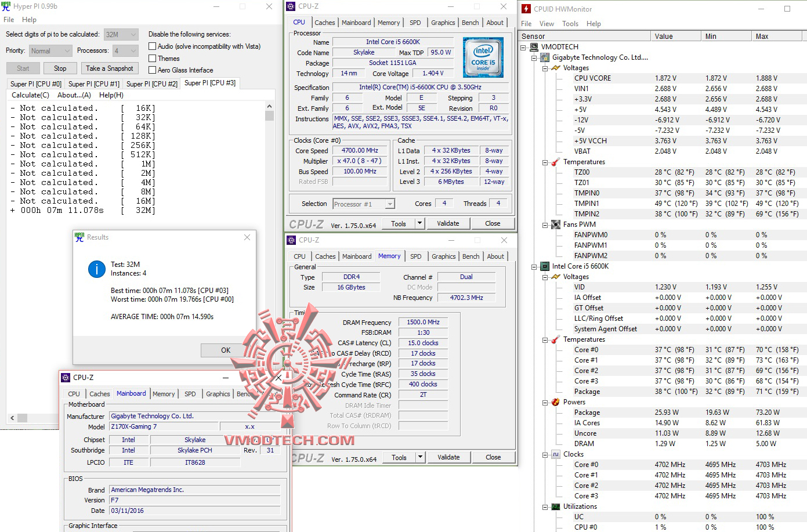Click Close in CPU-Z Memory window
The width and height of the screenshot is (807, 532).
493,457
